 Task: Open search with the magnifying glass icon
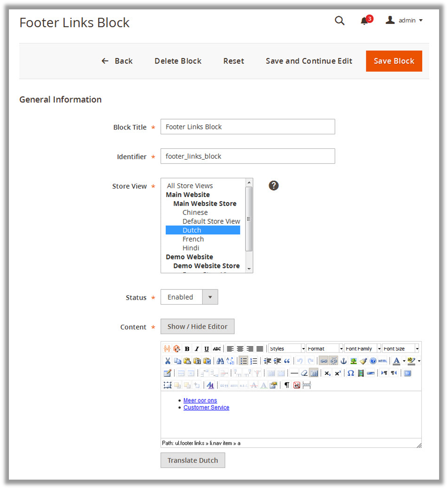340,21
